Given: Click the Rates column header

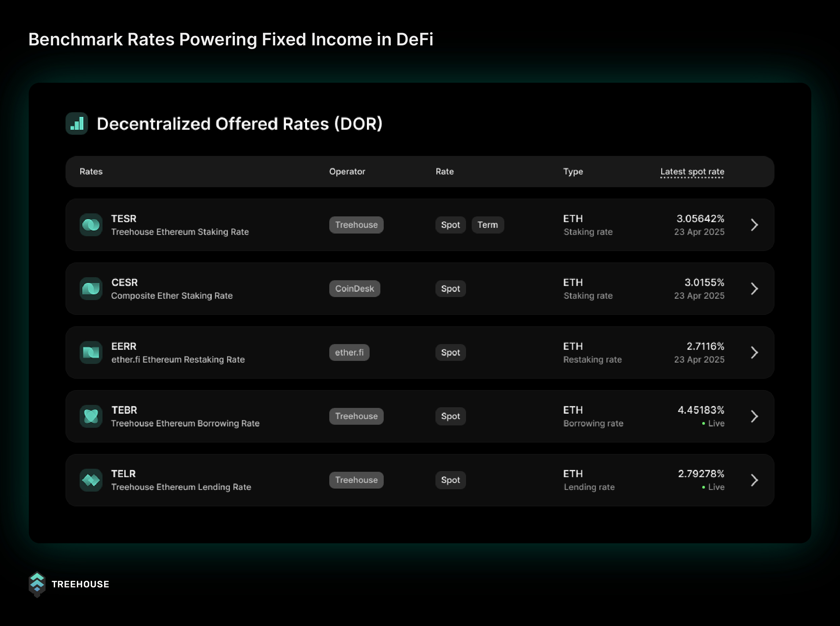Looking at the screenshot, I should 91,172.
